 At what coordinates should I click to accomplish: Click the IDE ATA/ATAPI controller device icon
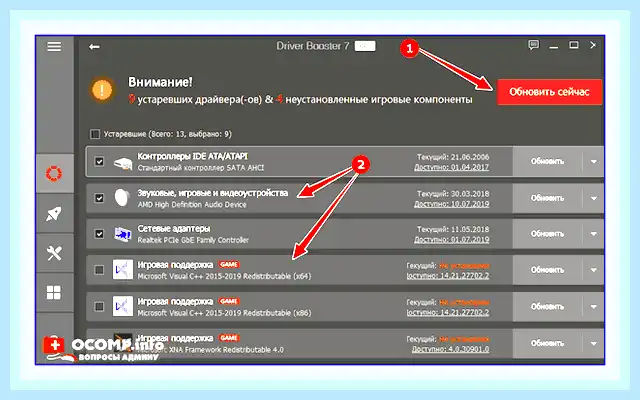click(122, 162)
